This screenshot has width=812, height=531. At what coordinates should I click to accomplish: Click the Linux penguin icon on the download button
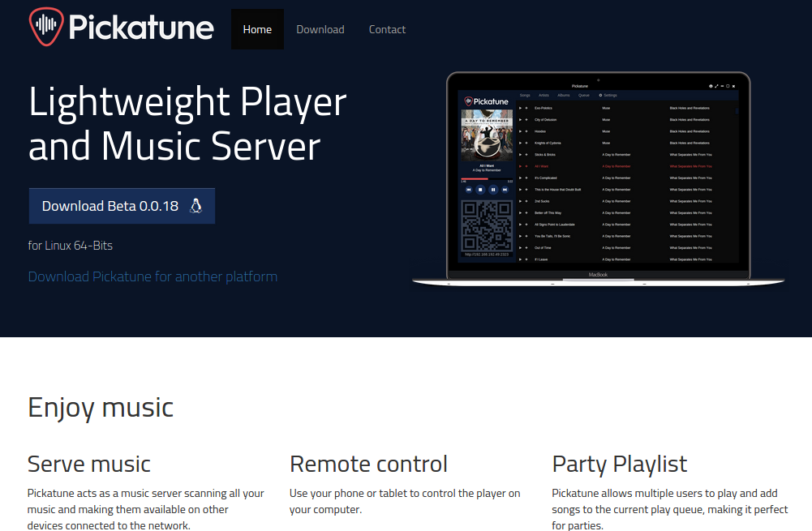[x=195, y=206]
